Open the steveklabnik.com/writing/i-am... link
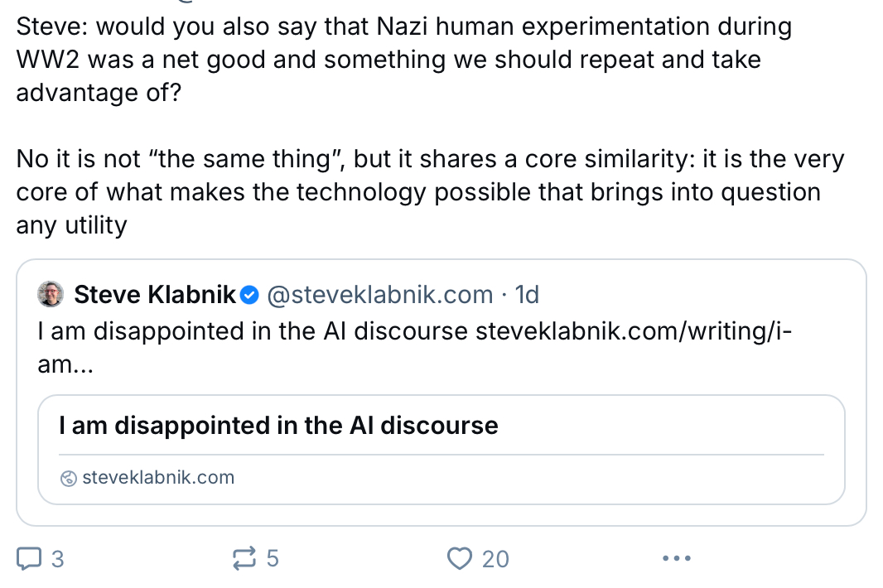The height and width of the screenshot is (588, 883). click(632, 331)
